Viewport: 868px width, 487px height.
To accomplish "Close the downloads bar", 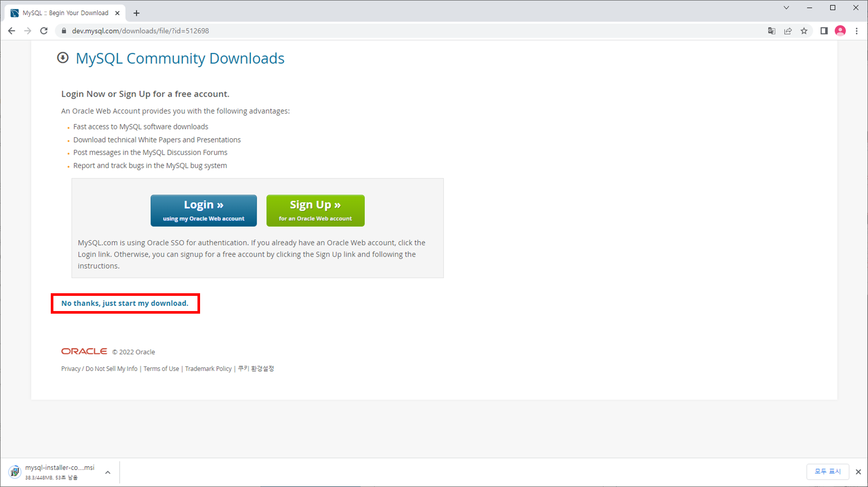I will click(x=858, y=472).
